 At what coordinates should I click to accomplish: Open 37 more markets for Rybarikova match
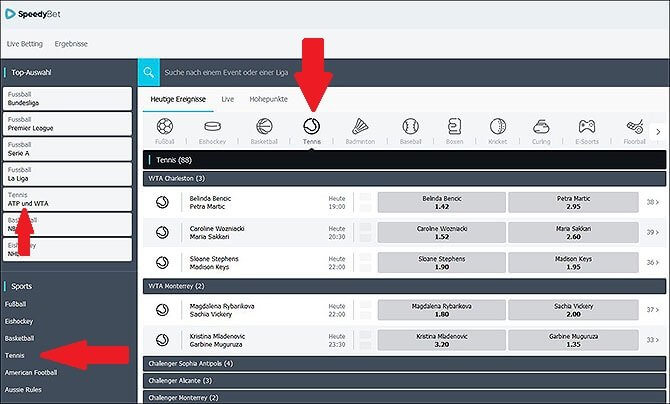pos(652,310)
